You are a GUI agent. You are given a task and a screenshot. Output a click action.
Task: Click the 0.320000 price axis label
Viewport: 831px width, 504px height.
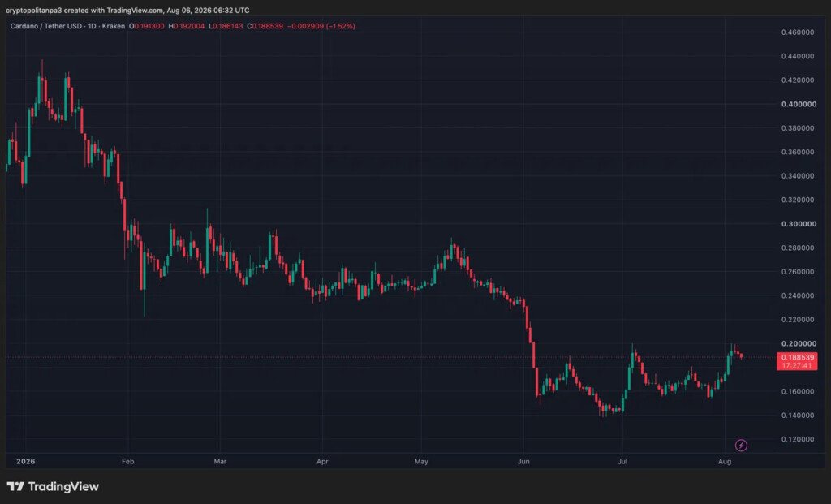pyautogui.click(x=798, y=200)
